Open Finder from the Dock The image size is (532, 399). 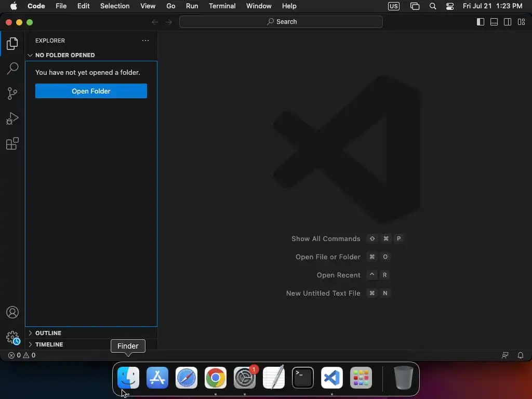[128, 378]
